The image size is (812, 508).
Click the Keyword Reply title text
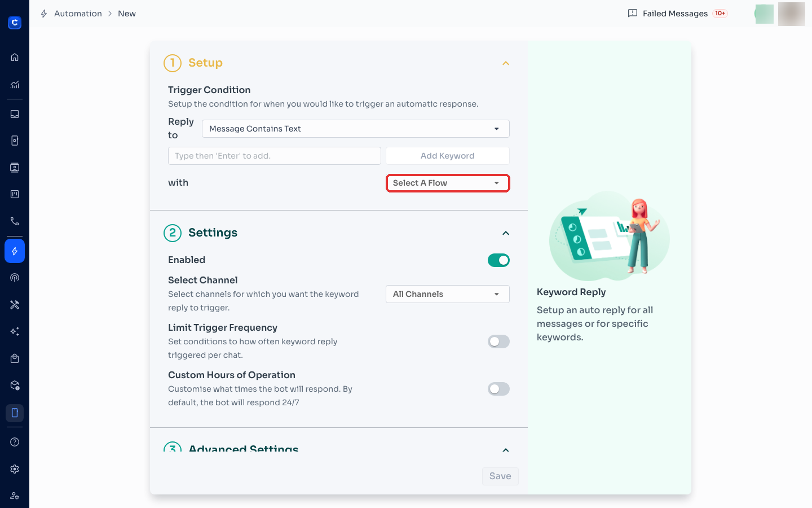click(571, 292)
